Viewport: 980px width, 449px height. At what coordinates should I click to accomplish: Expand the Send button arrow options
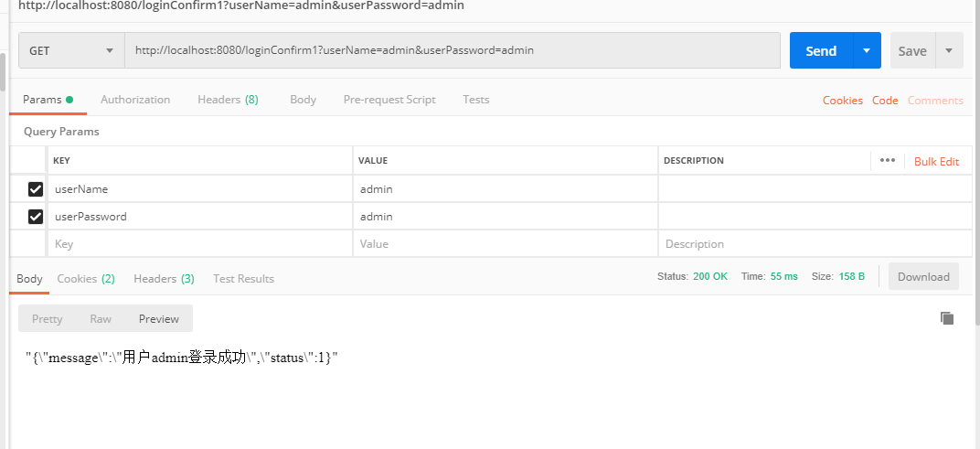click(x=867, y=51)
